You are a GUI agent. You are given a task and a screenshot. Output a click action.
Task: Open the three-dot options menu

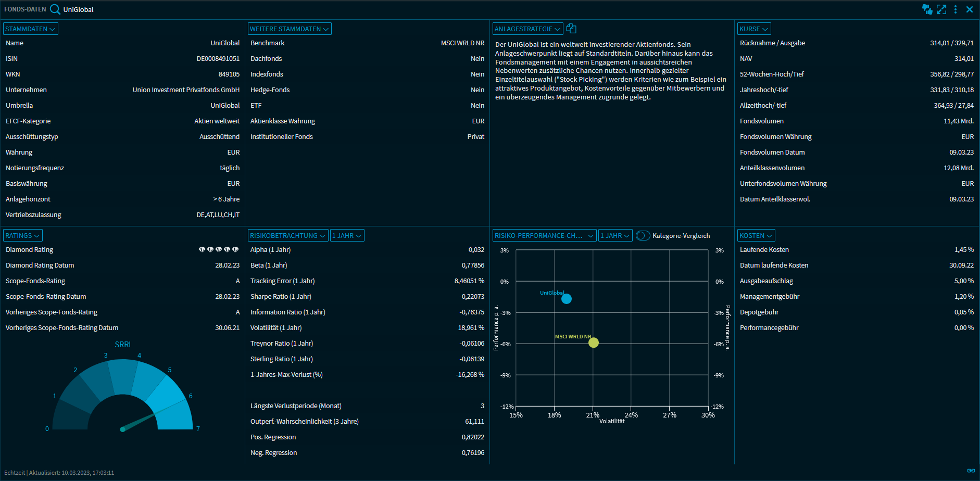pos(956,9)
